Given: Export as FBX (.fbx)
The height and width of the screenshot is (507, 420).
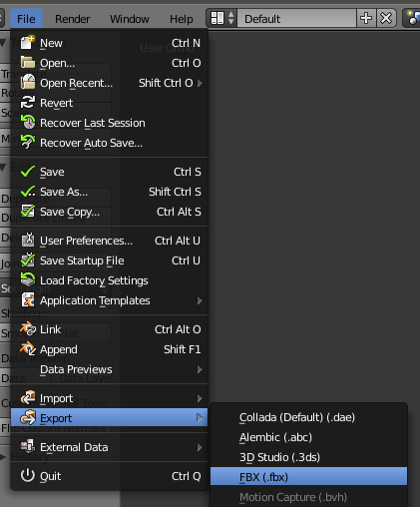Looking at the screenshot, I should (308, 476).
